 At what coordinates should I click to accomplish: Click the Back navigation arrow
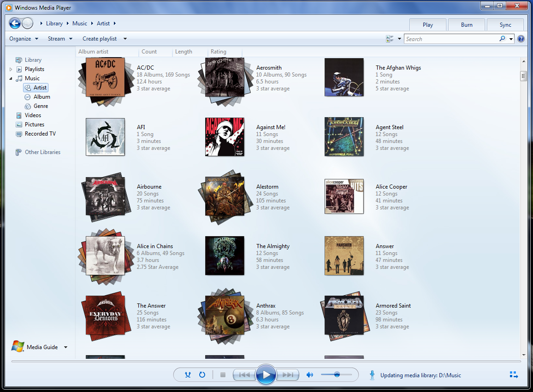[15, 23]
